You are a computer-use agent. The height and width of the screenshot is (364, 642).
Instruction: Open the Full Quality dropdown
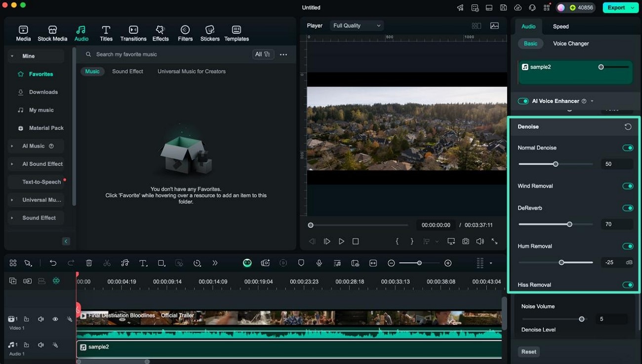pos(357,26)
